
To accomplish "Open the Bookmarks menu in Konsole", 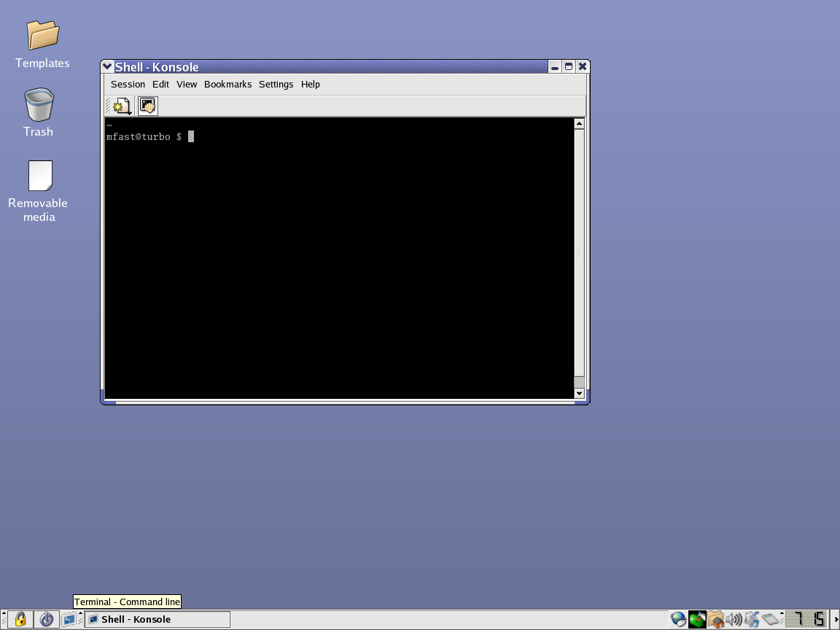I will click(227, 84).
